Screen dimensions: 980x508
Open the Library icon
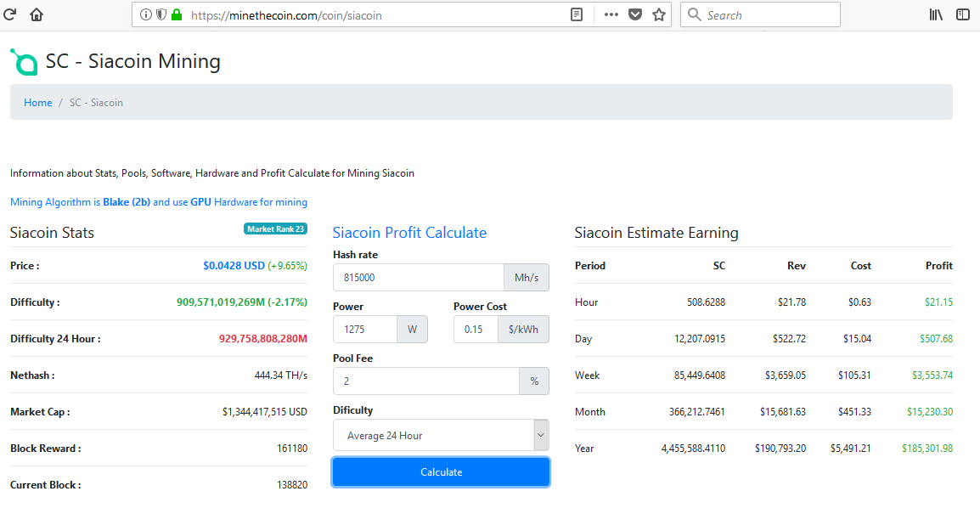click(x=936, y=14)
